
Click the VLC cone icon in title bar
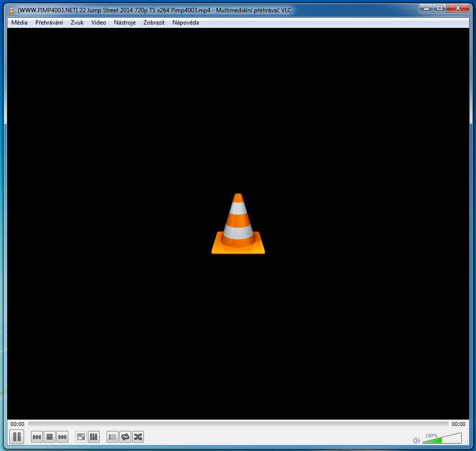(11, 10)
